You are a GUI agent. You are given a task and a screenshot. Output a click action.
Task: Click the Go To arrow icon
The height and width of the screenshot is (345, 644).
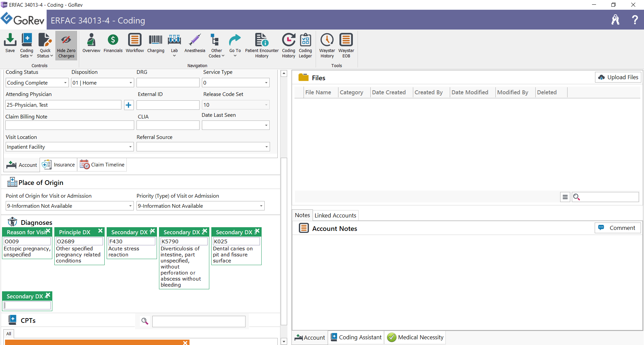pyautogui.click(x=235, y=45)
